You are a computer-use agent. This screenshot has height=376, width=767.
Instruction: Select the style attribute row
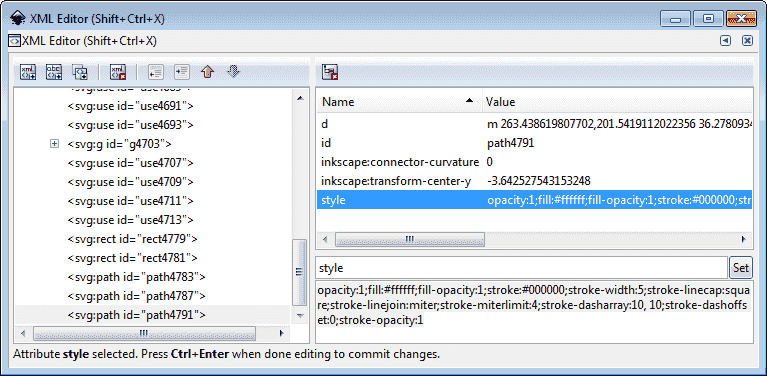pyautogui.click(x=535, y=200)
